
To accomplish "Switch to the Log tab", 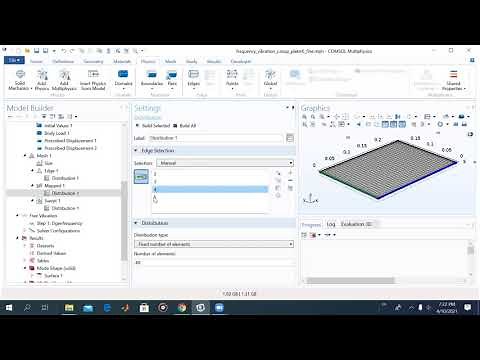I will [331, 224].
